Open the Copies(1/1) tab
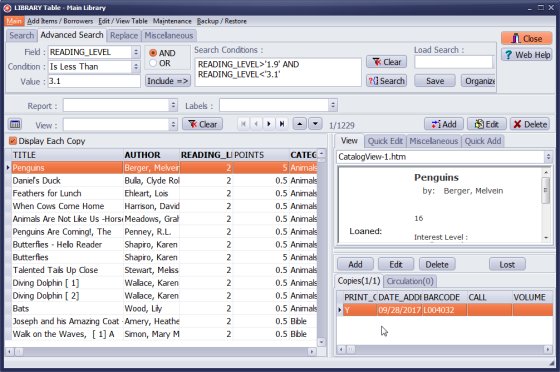The image size is (560, 372). coord(359,281)
